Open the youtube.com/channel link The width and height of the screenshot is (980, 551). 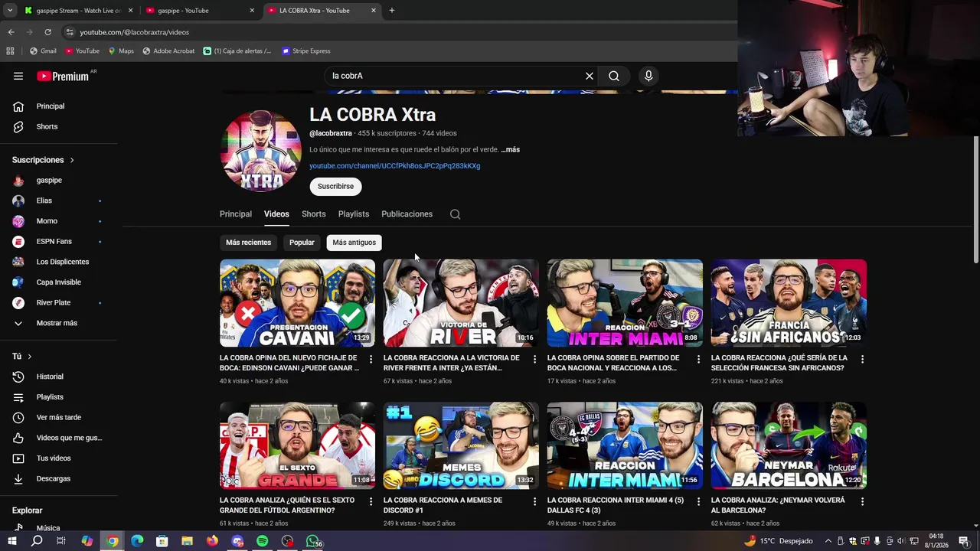(394, 166)
